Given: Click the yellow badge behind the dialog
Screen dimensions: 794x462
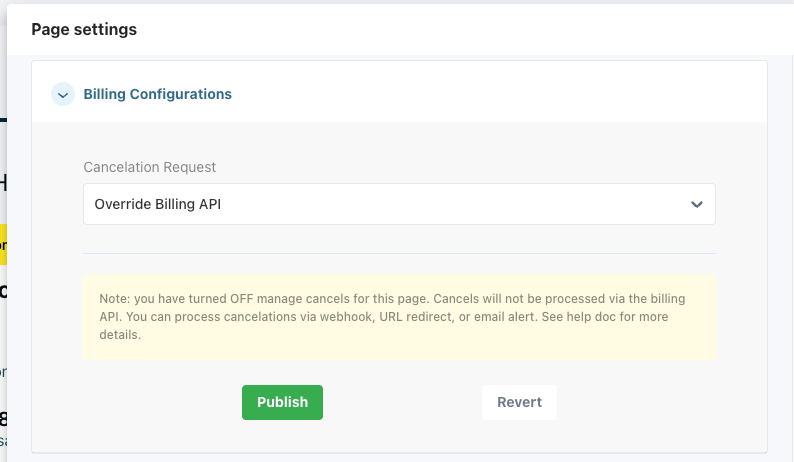Looking at the screenshot, I should [3, 244].
